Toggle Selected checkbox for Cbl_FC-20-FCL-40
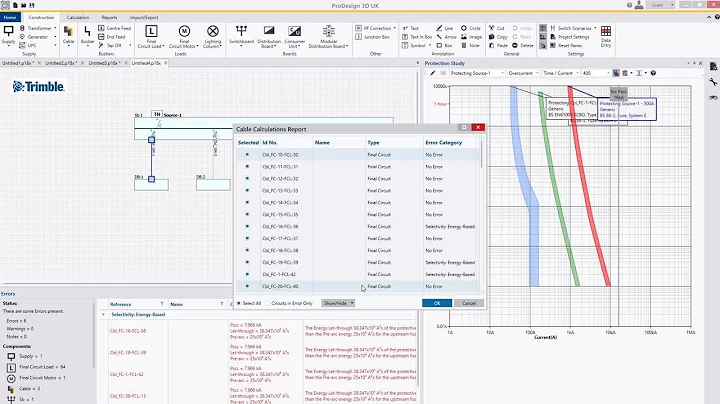The image size is (720, 404). click(x=248, y=286)
